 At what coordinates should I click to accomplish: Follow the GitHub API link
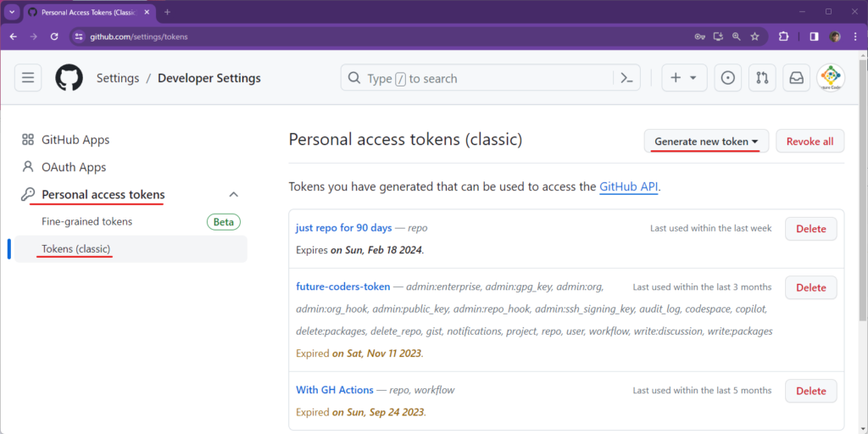point(629,186)
